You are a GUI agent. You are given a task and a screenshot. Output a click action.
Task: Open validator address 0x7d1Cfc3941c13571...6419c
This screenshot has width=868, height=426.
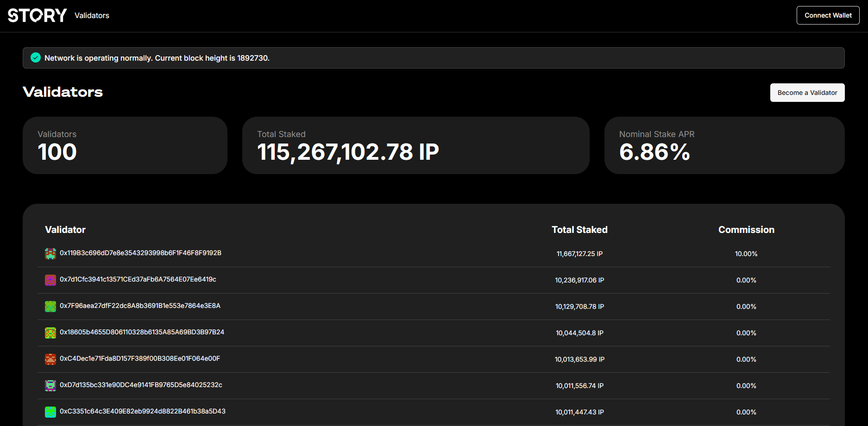pyautogui.click(x=138, y=280)
